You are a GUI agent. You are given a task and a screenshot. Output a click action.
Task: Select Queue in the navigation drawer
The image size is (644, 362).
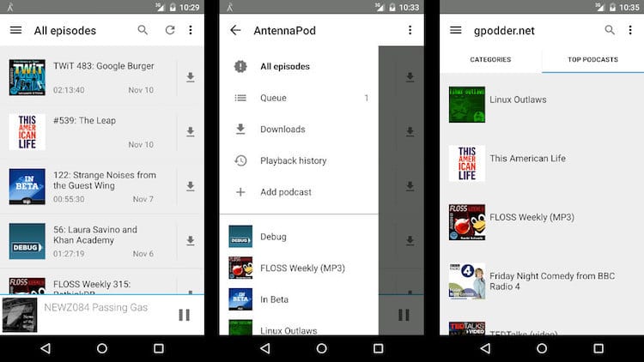[x=299, y=98]
